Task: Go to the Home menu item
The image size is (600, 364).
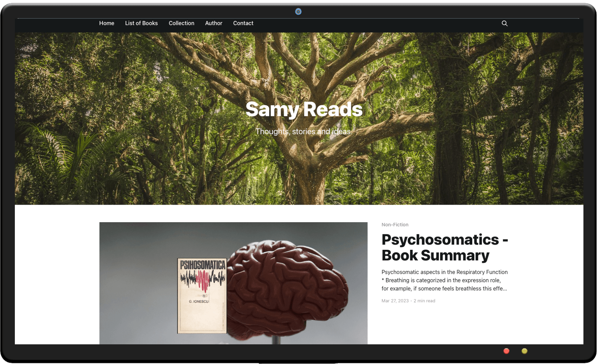Action: pyautogui.click(x=107, y=23)
